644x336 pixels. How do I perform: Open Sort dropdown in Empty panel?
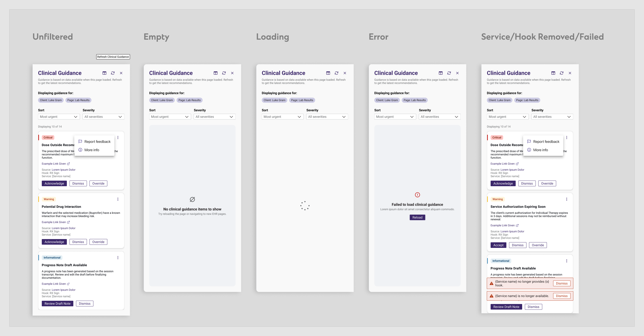click(170, 117)
